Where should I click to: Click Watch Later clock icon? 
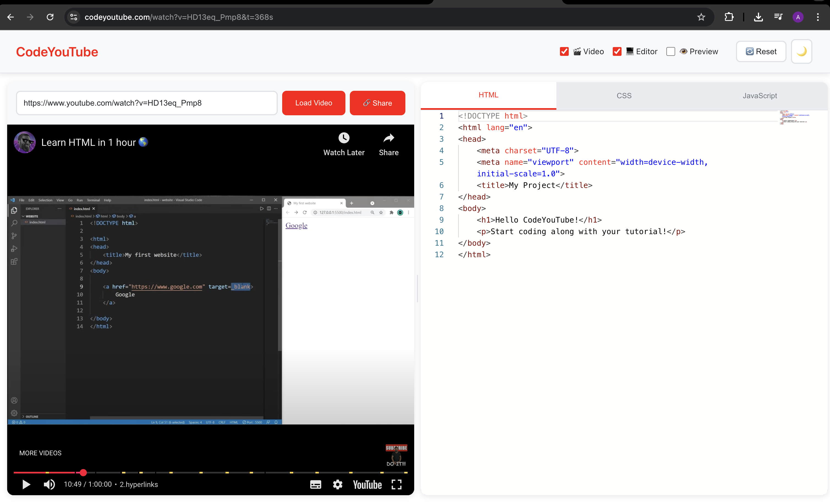click(x=343, y=138)
